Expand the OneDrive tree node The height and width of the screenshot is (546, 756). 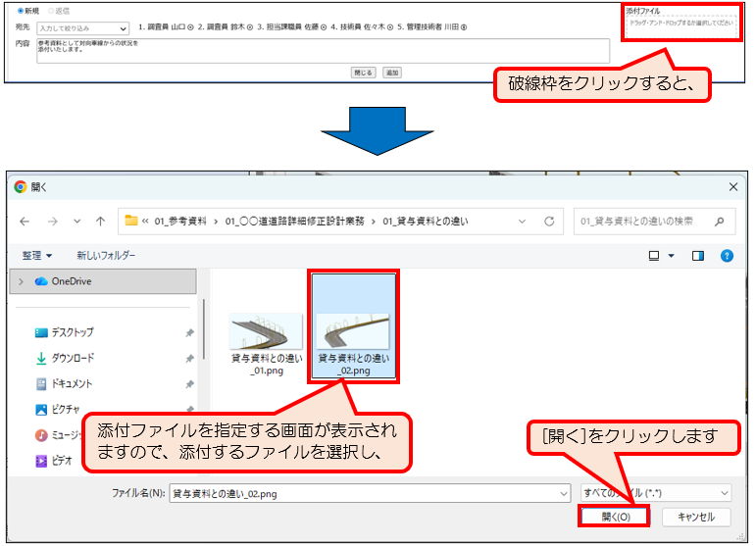click(x=21, y=281)
